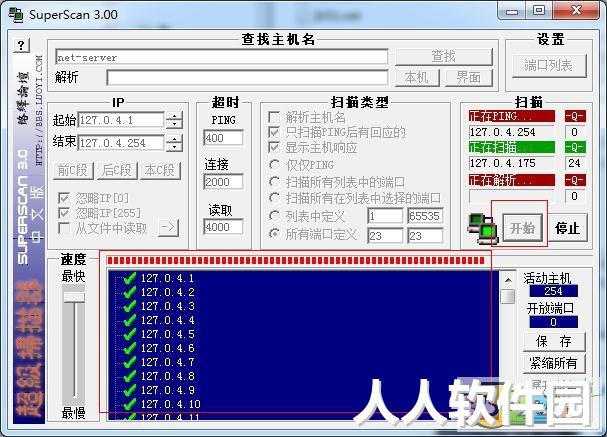Click the first 所有端口定义 field showing 23
Screen dimensions: 607x437
click(x=385, y=236)
